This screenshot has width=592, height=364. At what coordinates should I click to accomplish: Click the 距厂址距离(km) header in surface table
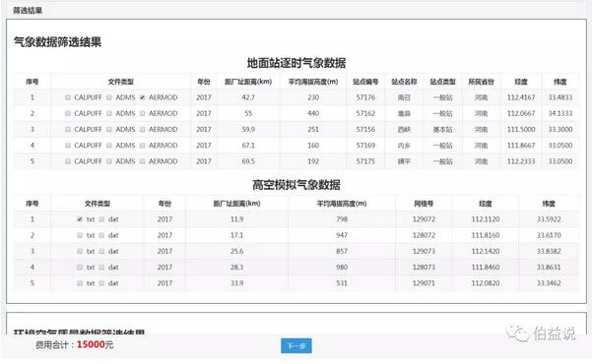(248, 82)
